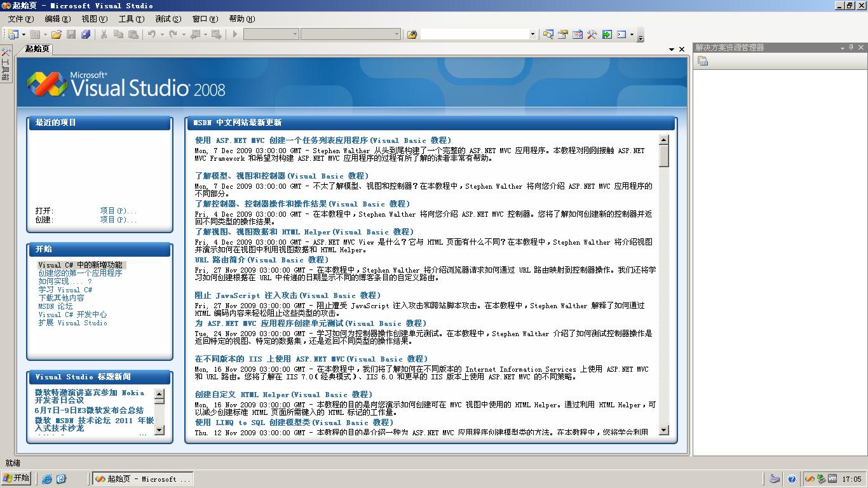Open a file with the Open File icon
This screenshot has height=488, width=868.
[56, 34]
